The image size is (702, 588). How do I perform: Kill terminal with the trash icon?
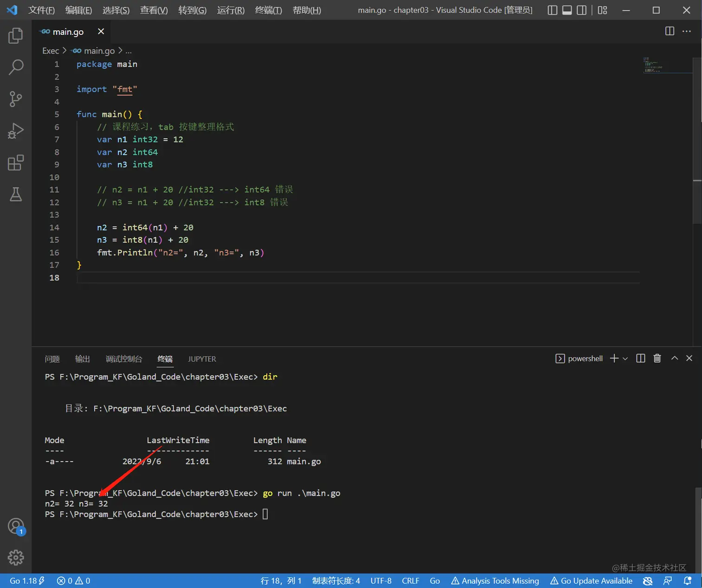click(657, 358)
